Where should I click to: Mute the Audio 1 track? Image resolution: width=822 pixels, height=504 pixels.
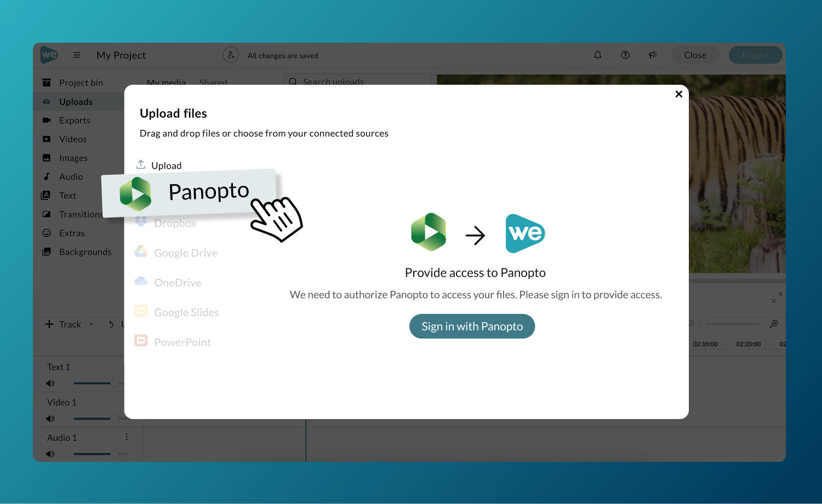(50, 454)
